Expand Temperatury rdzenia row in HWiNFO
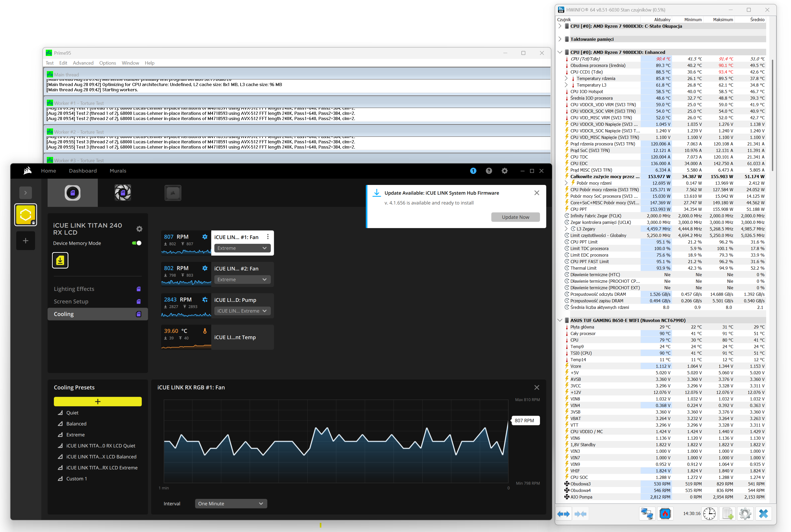The image size is (791, 532). coord(566,78)
